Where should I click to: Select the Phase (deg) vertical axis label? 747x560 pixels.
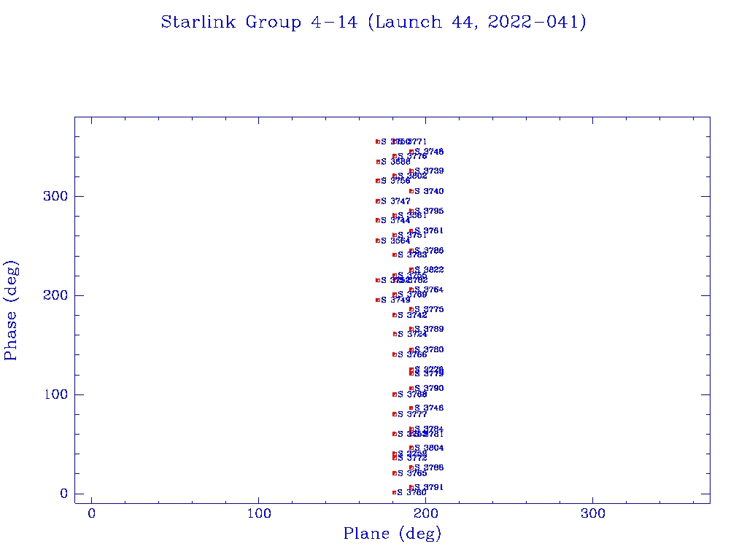tap(10, 311)
